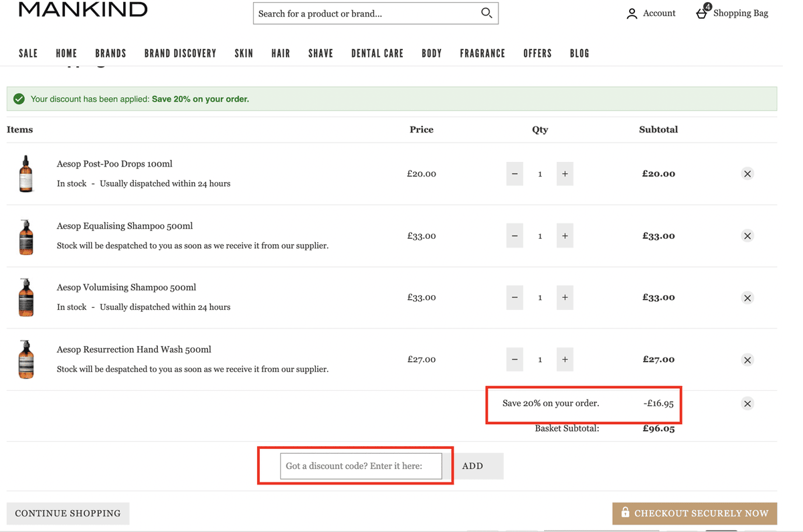Click the Aesop Post-Poo Drops product thumbnail
Viewport: 803px width, 532px height.
26,174
